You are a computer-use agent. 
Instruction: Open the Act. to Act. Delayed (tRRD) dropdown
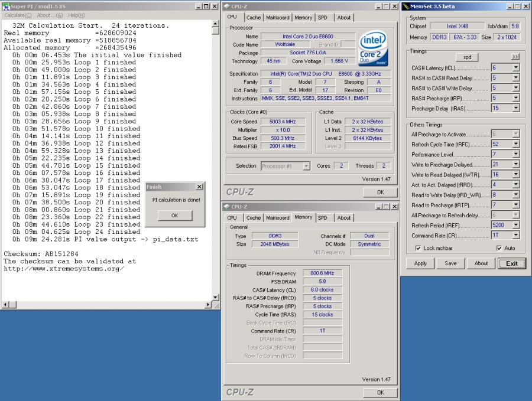[515, 185]
